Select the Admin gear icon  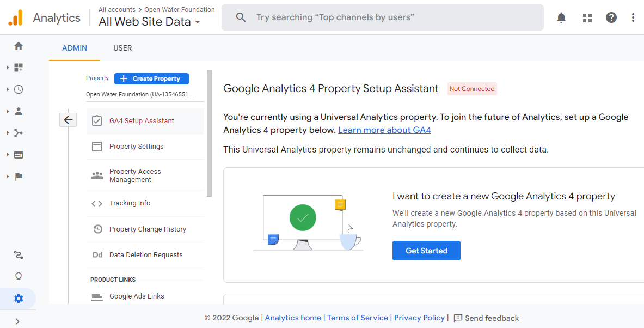(x=18, y=299)
